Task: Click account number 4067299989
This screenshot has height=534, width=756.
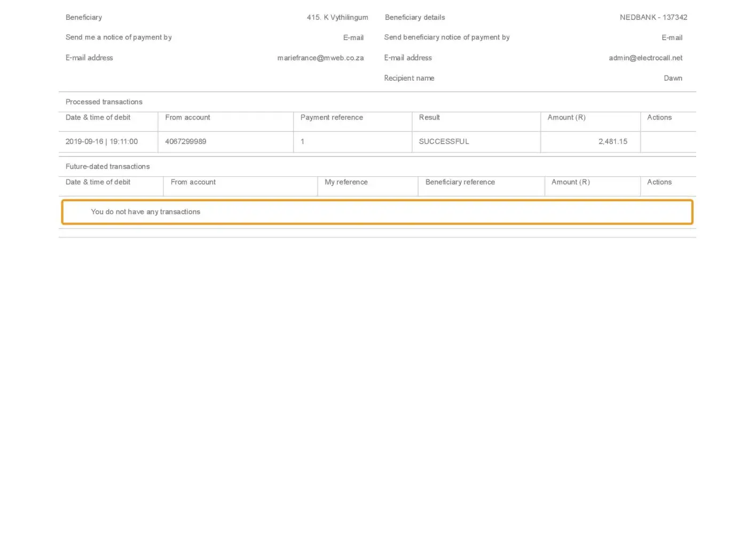Action: click(x=186, y=142)
